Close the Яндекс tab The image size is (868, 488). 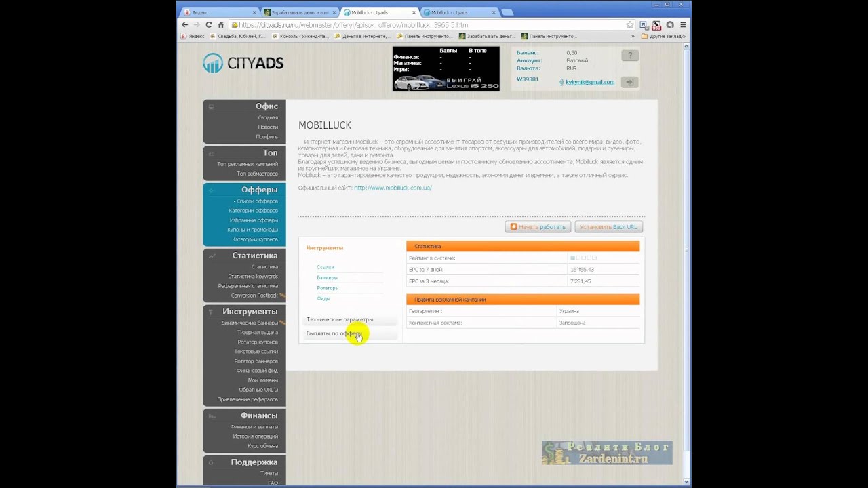click(254, 12)
